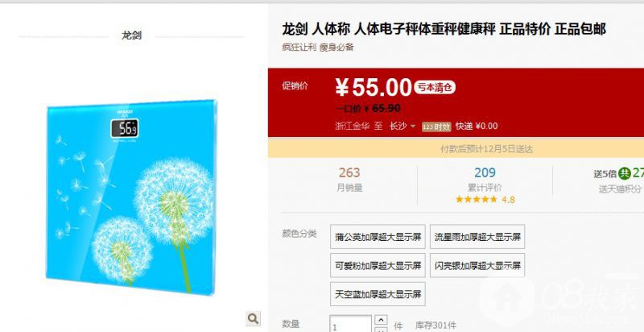View the 263 月销量 monthly sales
644x332 pixels.
(349, 180)
